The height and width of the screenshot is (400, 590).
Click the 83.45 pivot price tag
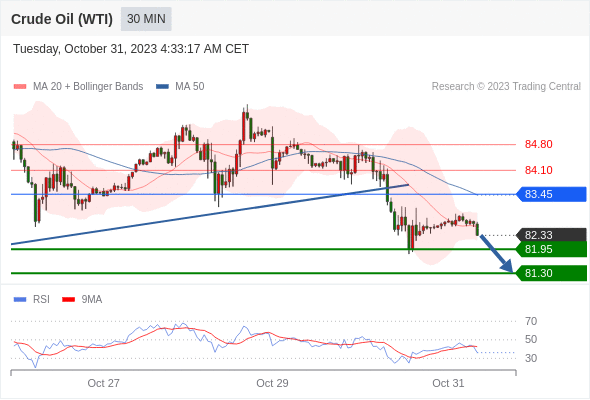point(552,194)
